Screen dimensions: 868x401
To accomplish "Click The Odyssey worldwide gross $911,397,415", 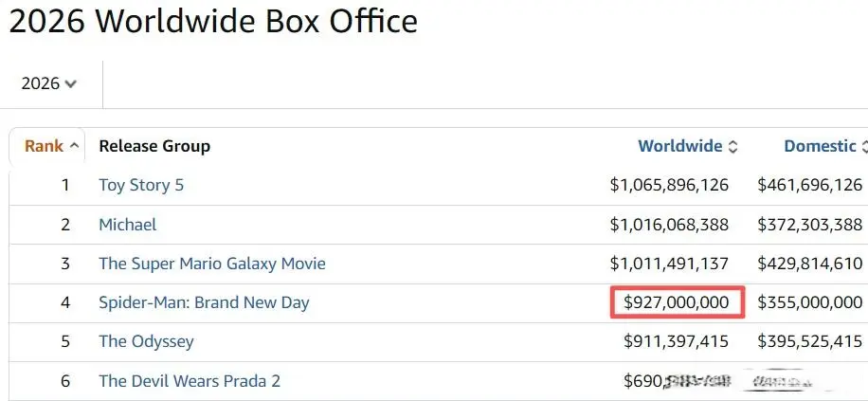I will coord(677,341).
